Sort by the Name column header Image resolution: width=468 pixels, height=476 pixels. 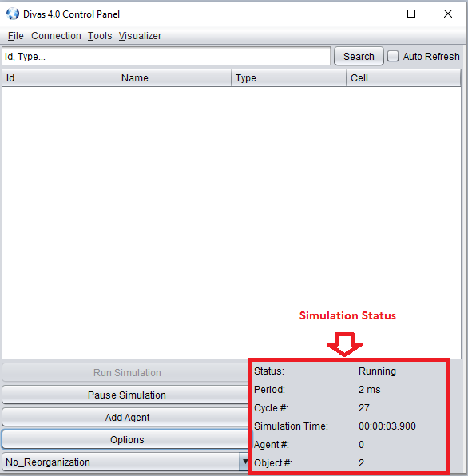[x=174, y=78]
